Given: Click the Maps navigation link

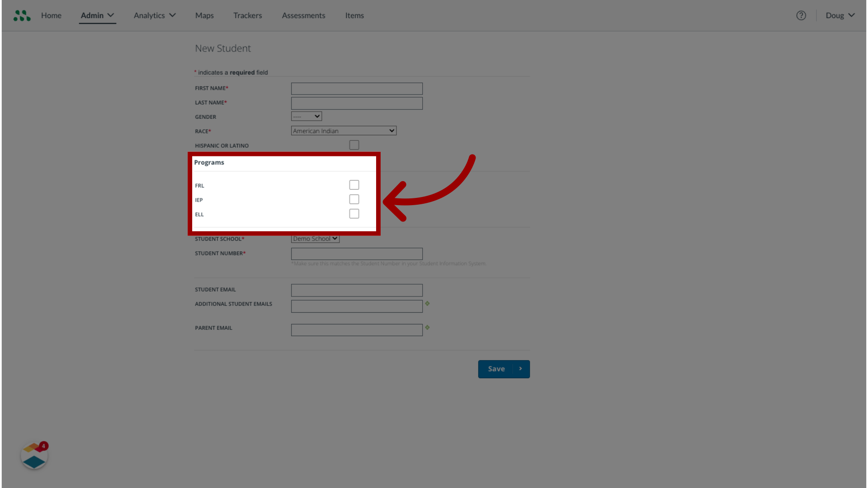Looking at the screenshot, I should pyautogui.click(x=204, y=15).
